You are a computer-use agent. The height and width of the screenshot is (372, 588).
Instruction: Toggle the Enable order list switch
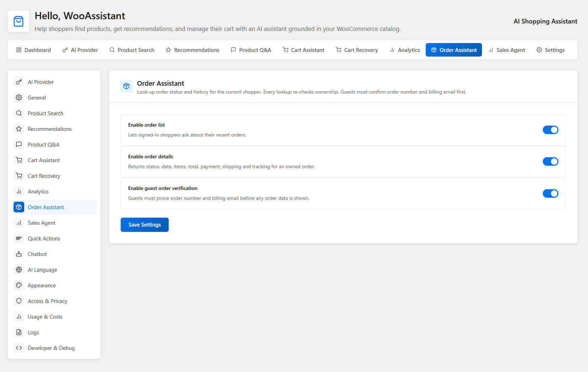coord(550,130)
